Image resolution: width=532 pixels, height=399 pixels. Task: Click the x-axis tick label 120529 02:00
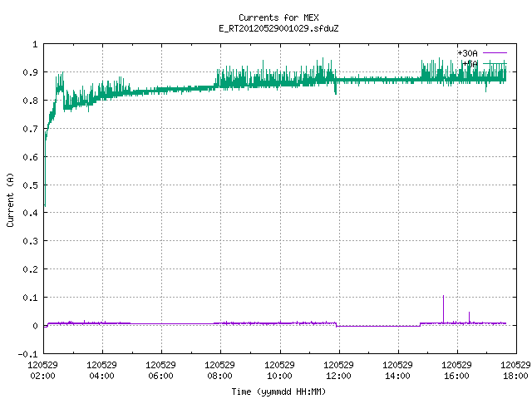click(42, 370)
